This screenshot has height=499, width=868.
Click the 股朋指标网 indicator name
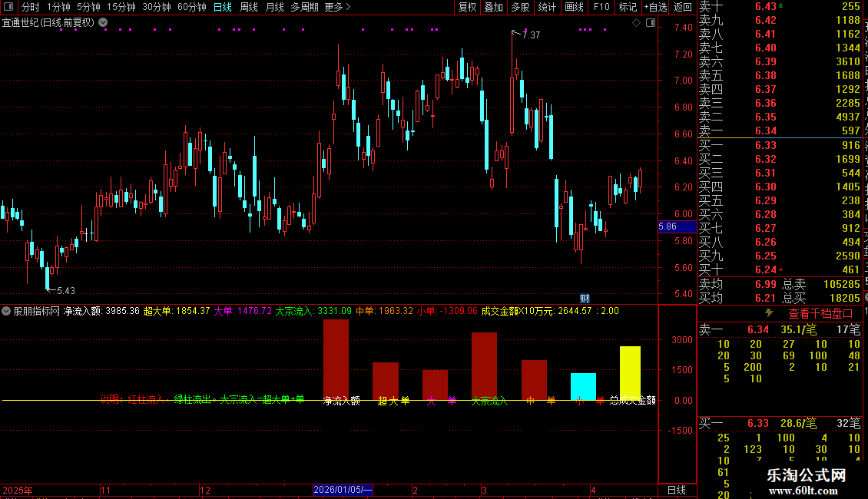point(37,311)
